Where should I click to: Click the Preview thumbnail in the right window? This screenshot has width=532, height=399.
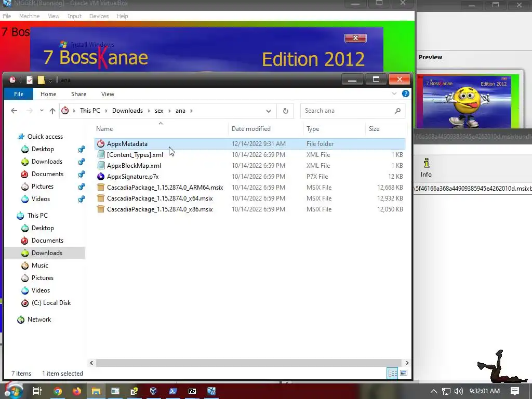(x=468, y=102)
